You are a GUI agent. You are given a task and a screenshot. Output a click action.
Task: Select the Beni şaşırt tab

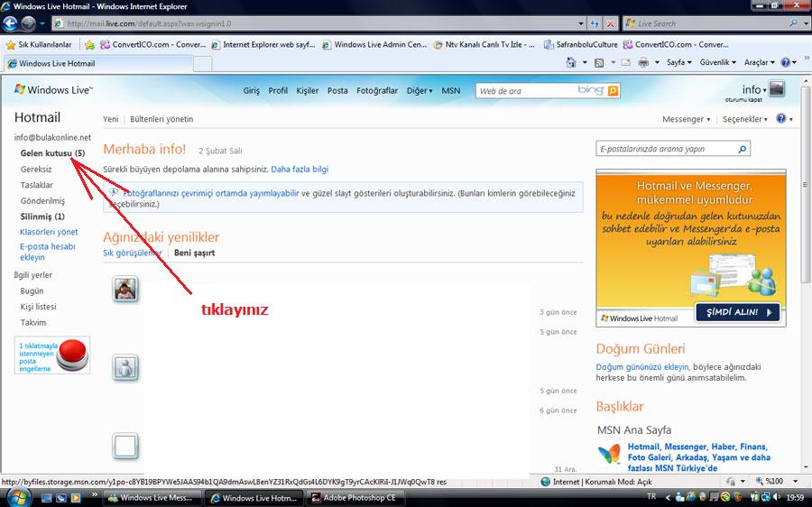coord(194,253)
